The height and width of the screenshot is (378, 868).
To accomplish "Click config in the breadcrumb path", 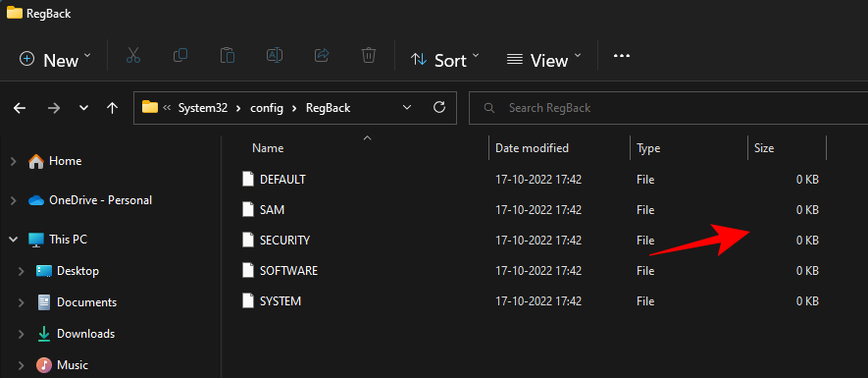I will pos(268,108).
